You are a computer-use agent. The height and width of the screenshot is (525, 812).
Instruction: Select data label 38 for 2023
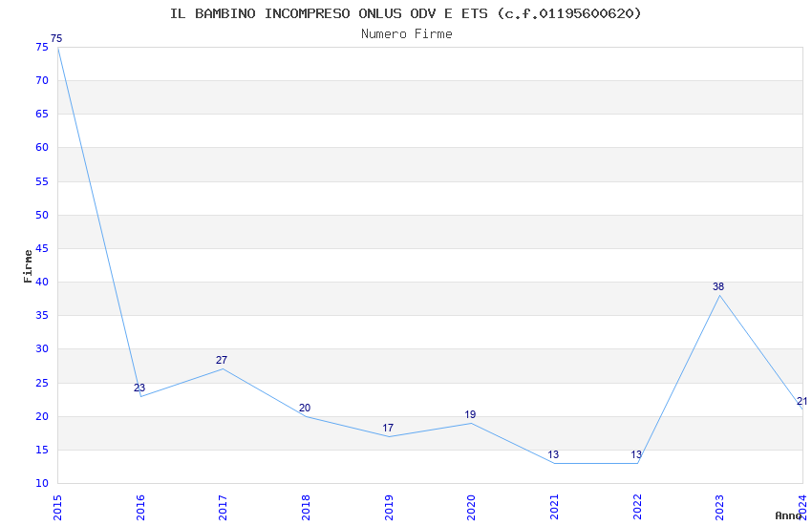pos(718,286)
